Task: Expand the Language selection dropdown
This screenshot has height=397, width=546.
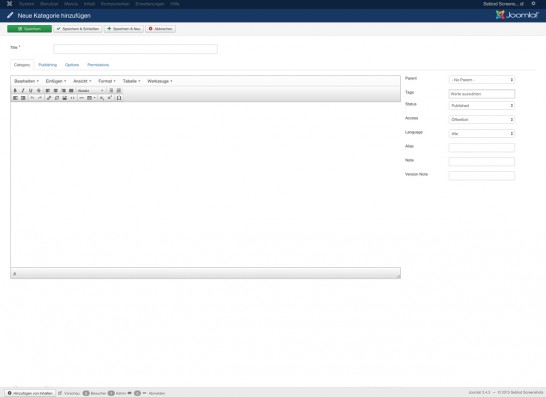Action: tap(481, 133)
